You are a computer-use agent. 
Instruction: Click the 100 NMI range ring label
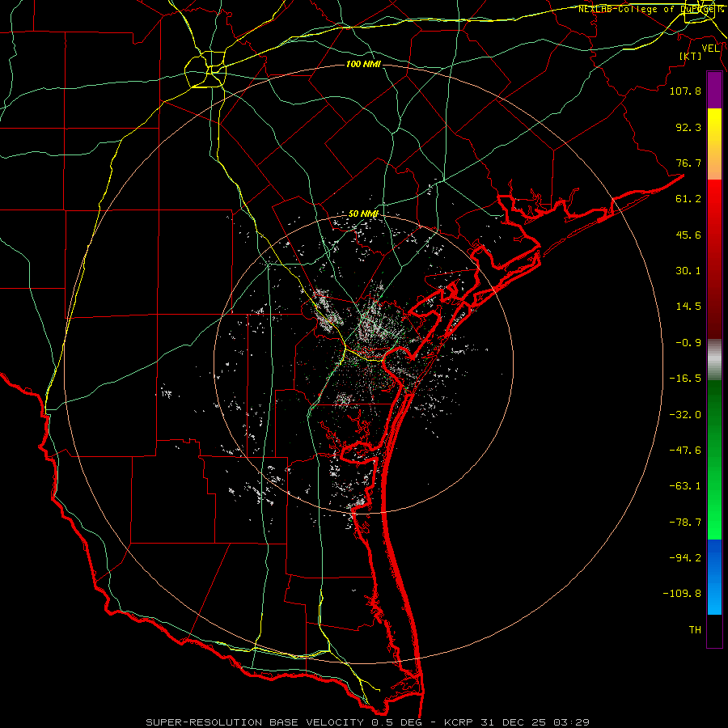363,64
